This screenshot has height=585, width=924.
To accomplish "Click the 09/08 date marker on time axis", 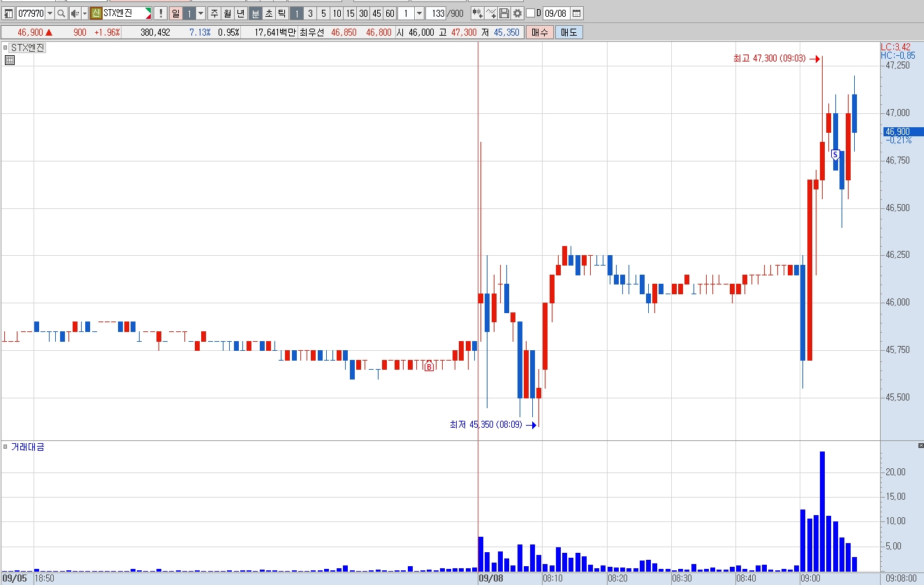I will (490, 579).
